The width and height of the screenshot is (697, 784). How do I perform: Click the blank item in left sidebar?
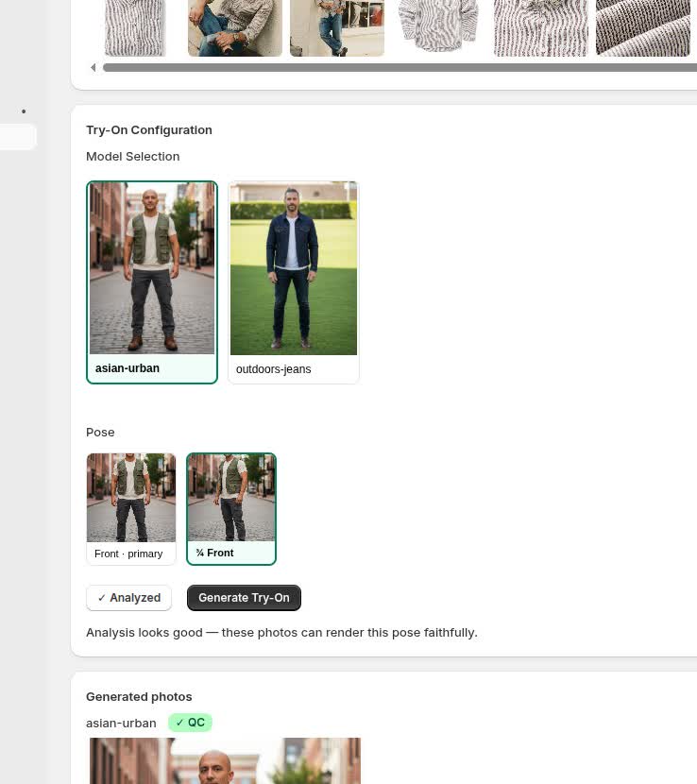18,137
